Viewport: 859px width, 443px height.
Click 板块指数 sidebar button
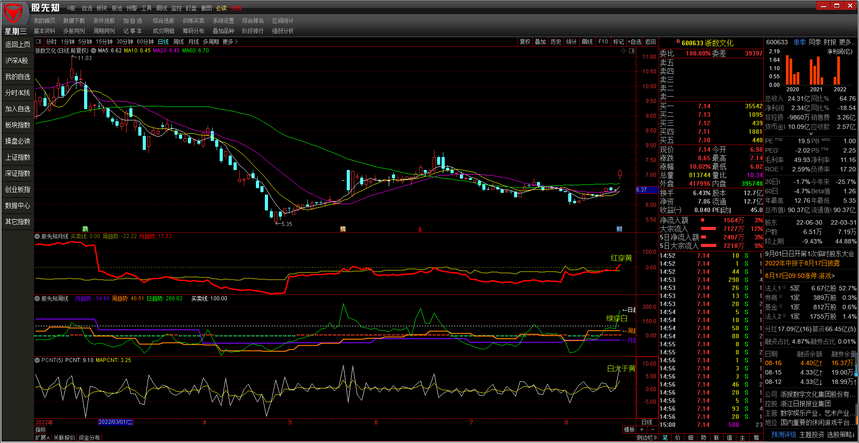(18, 125)
